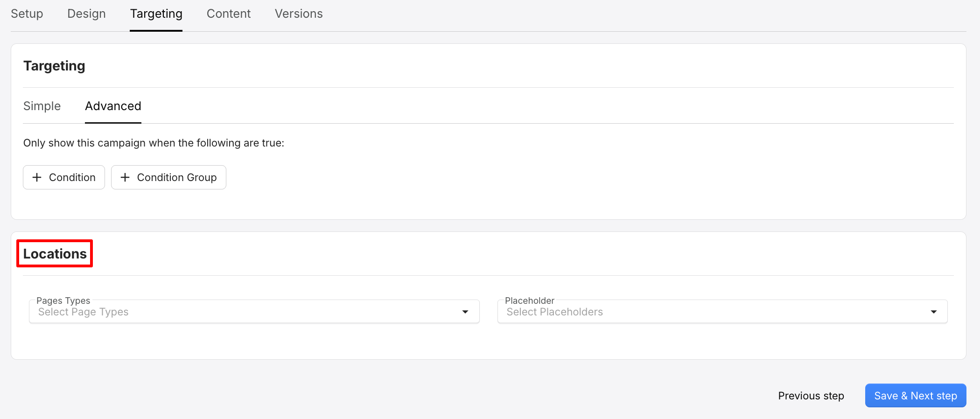Open the Versions tab
This screenshot has height=419, width=980.
click(299, 14)
